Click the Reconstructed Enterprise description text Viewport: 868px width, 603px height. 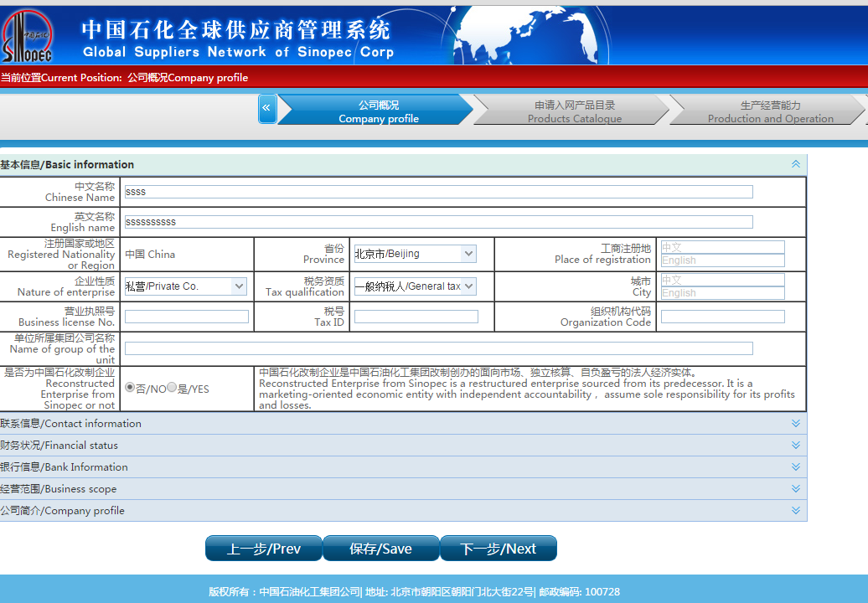[527, 389]
